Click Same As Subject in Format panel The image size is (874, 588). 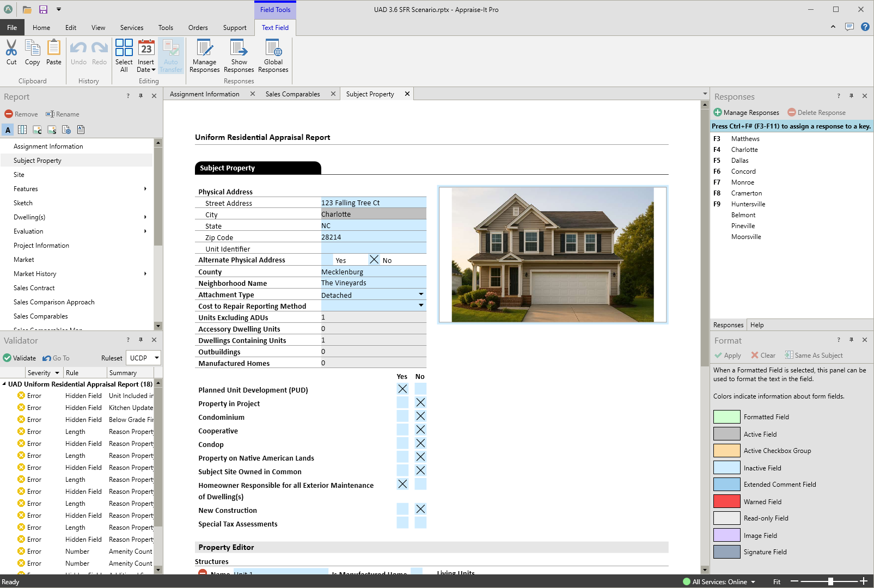[x=814, y=356]
